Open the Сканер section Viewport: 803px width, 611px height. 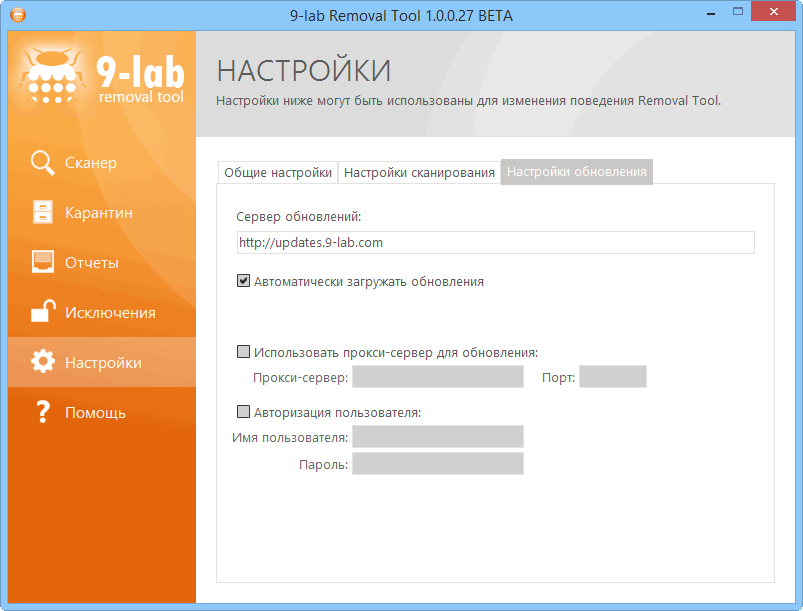[x=102, y=163]
